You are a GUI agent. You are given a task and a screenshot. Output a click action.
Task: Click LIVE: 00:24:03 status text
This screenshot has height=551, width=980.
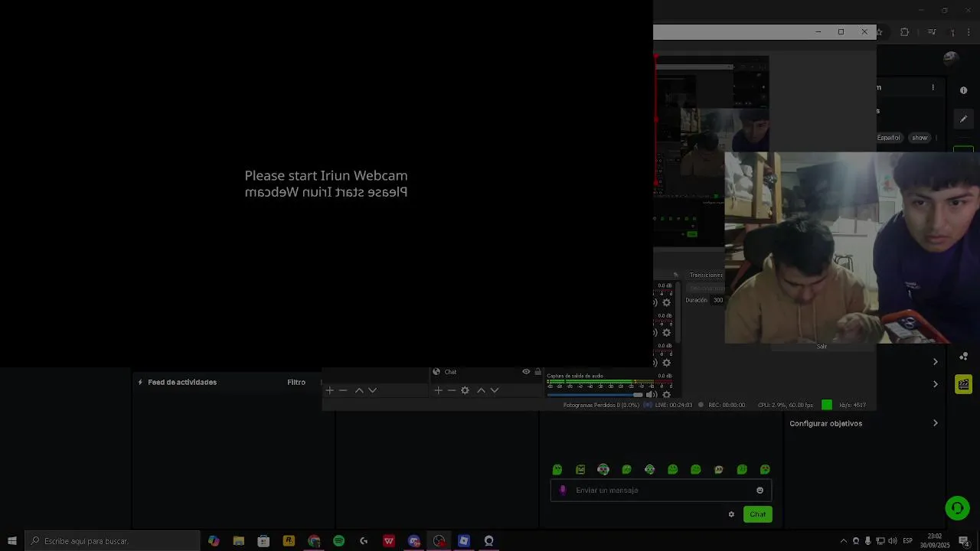[674, 405]
